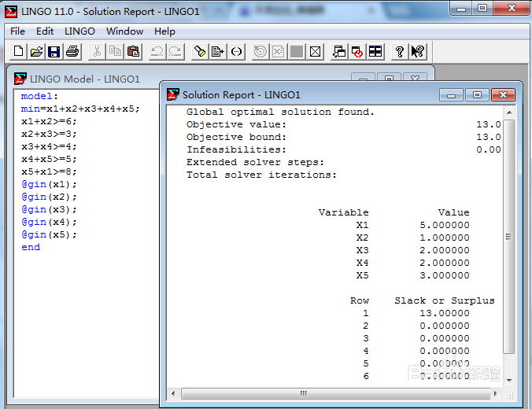The height and width of the screenshot is (409, 532).
Task: Click the 'x3+x4>=4;' constraint line
Action: click(x=49, y=146)
